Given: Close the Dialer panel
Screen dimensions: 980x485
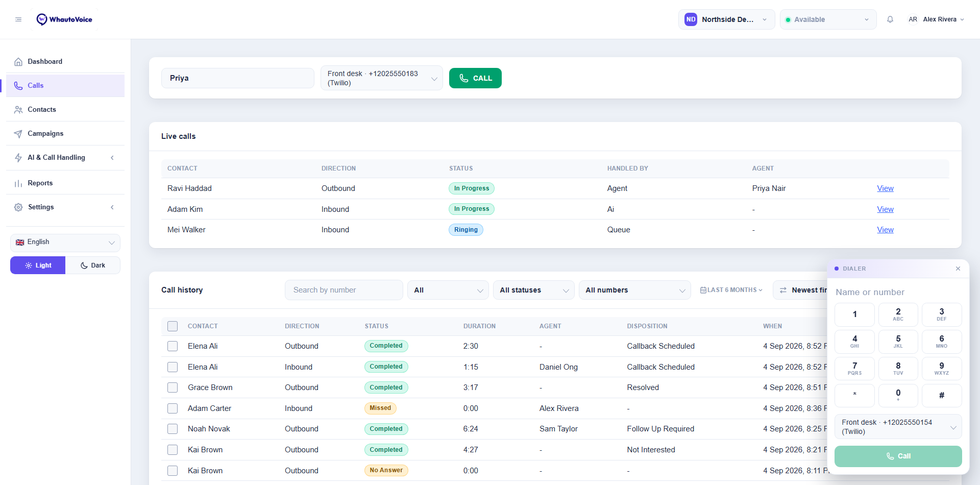Looking at the screenshot, I should [958, 269].
